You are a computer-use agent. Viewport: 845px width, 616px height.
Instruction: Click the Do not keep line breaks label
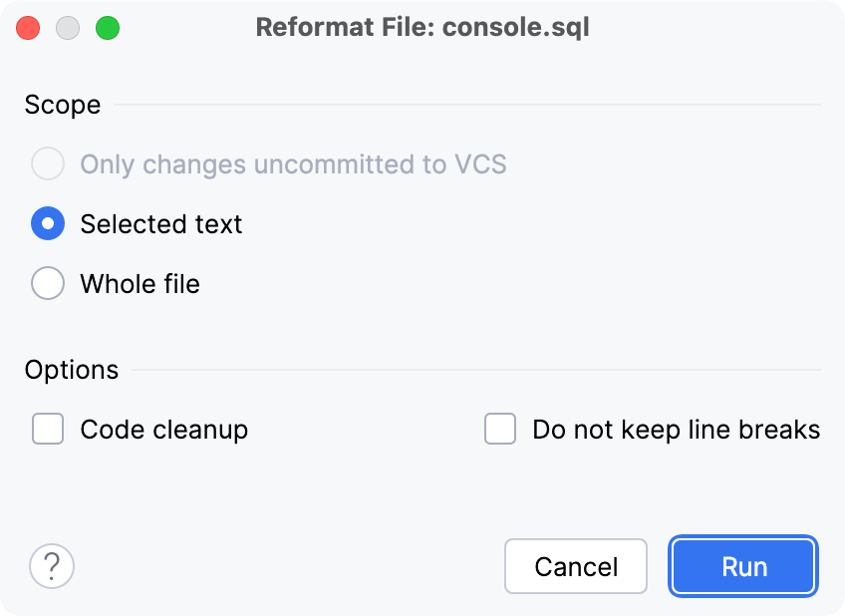[676, 429]
